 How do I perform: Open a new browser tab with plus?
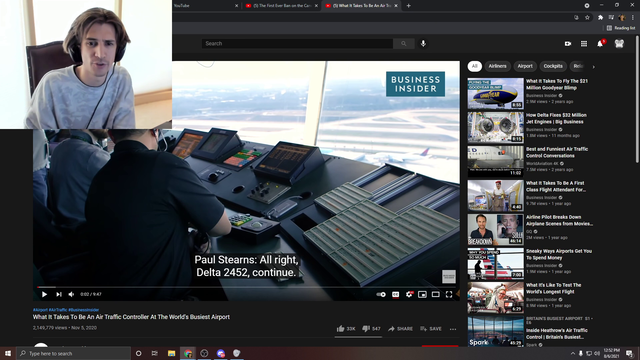(409, 6)
